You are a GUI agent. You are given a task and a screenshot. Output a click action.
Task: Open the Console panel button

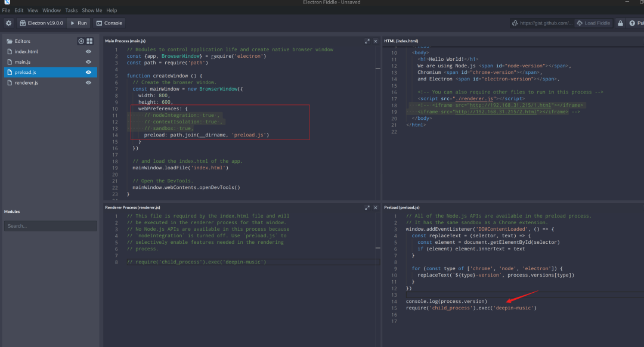(x=109, y=23)
